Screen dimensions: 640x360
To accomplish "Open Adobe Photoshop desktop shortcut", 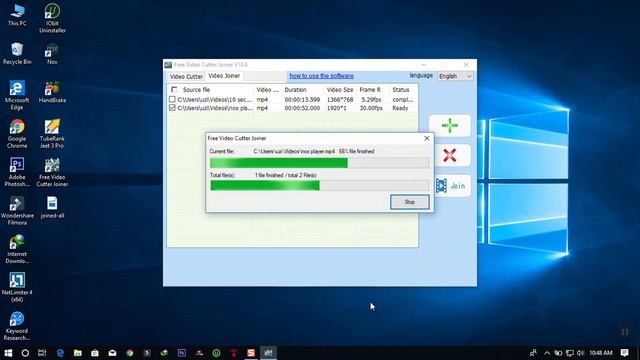I will pos(17,172).
